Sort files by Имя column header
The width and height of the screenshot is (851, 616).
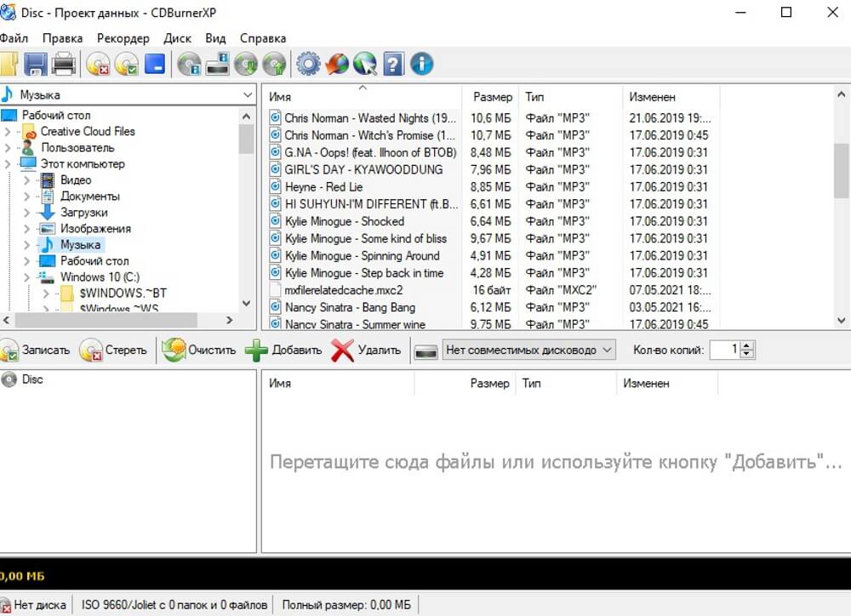[362, 97]
